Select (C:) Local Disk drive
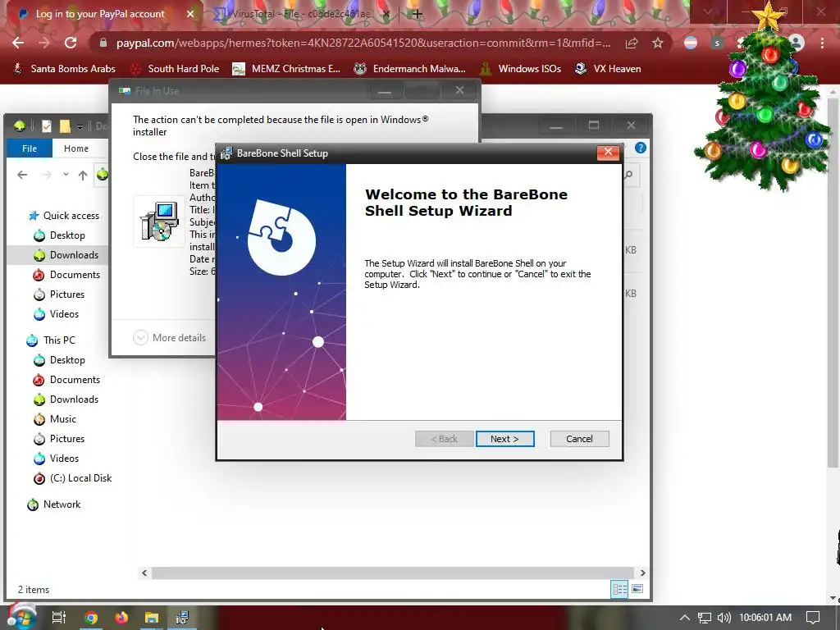 pyautogui.click(x=73, y=478)
